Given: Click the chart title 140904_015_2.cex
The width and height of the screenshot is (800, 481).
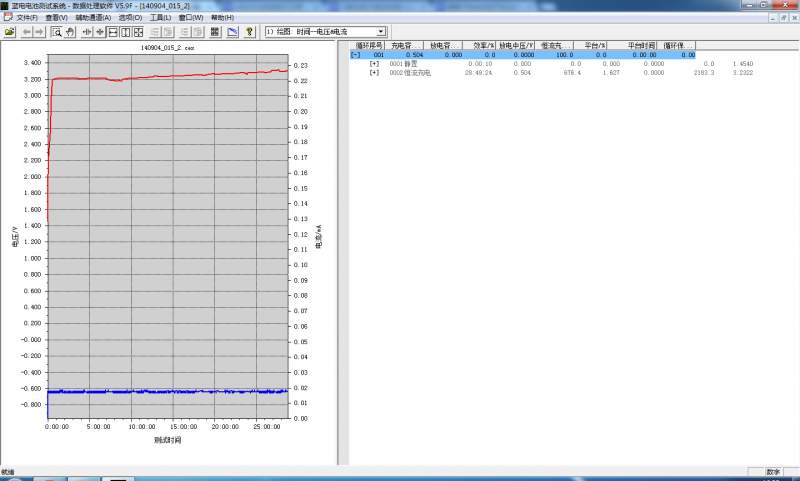Looking at the screenshot, I should pos(167,47).
